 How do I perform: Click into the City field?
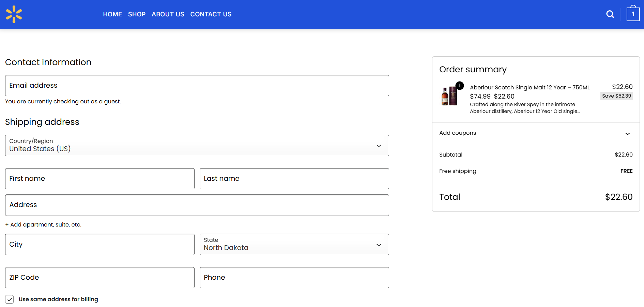(x=100, y=244)
